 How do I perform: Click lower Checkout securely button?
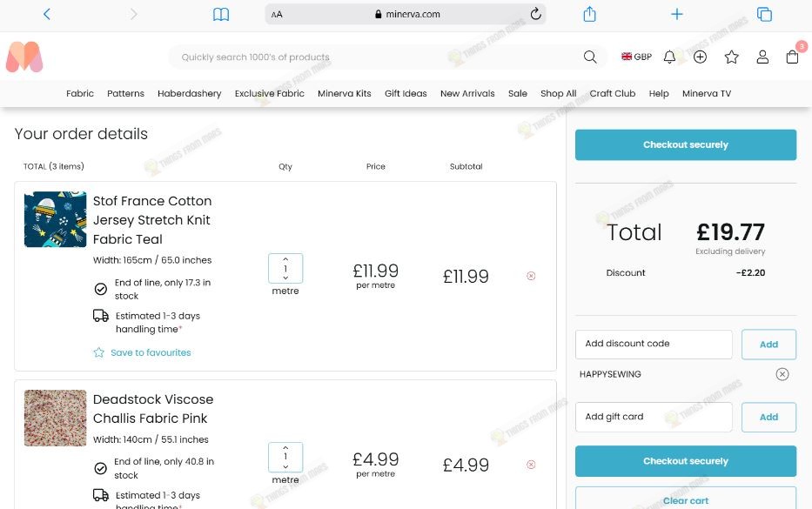pos(686,461)
